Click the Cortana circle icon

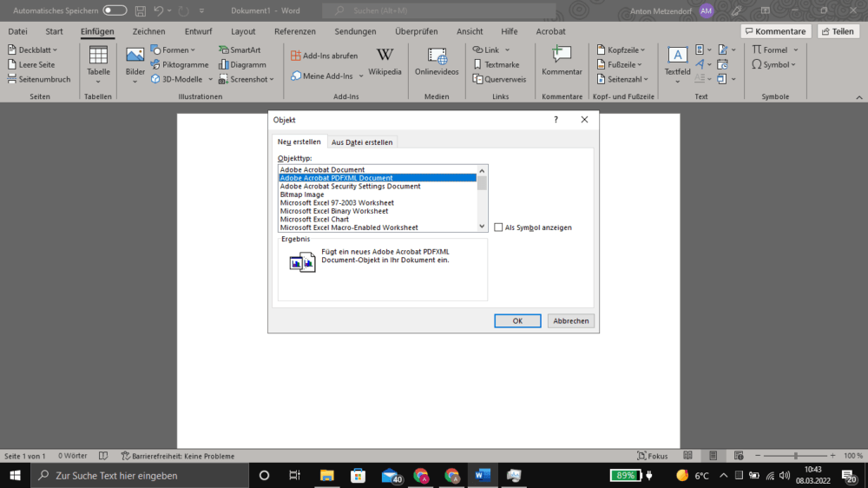pyautogui.click(x=264, y=475)
